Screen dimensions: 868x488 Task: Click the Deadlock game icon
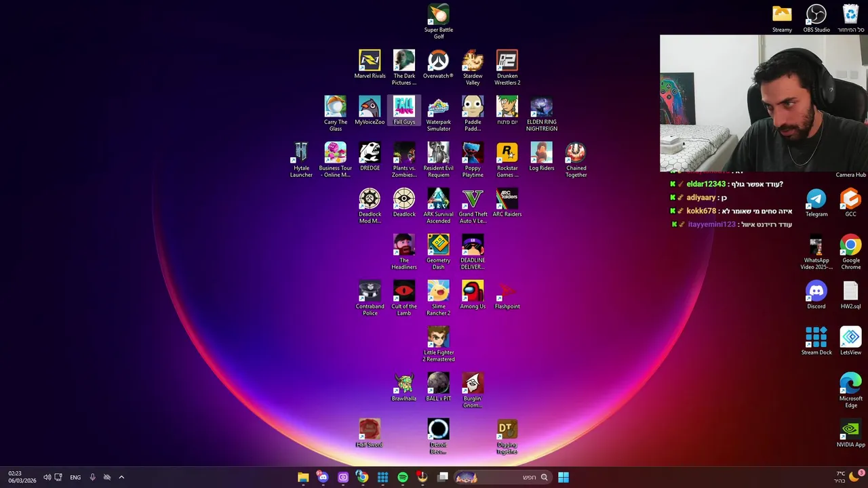(404, 203)
